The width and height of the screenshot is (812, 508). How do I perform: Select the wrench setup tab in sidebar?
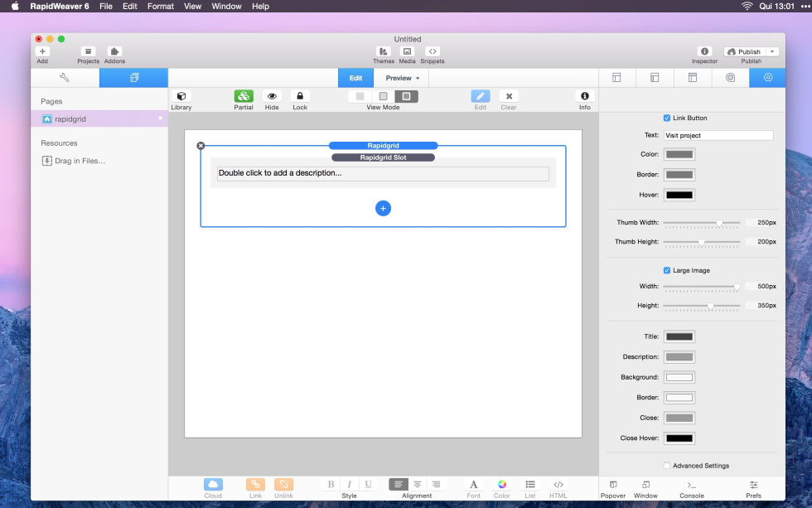pyautogui.click(x=65, y=78)
